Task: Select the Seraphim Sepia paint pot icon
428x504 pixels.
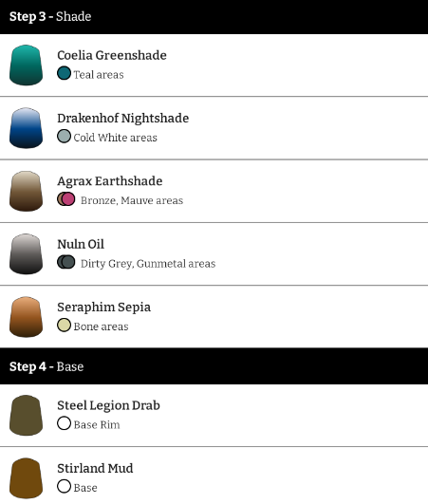Action: pos(26,317)
